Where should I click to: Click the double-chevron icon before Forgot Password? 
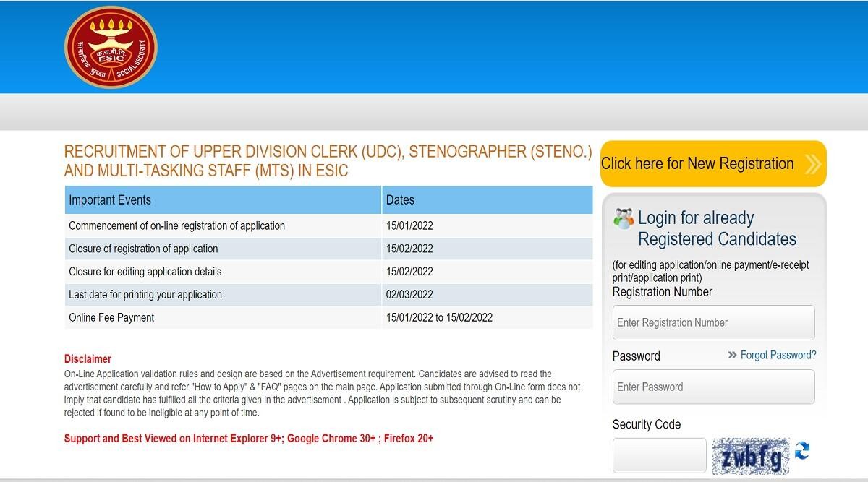[732, 356]
